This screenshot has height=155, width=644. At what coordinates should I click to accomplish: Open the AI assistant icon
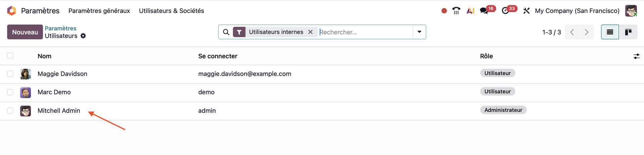[470, 11]
